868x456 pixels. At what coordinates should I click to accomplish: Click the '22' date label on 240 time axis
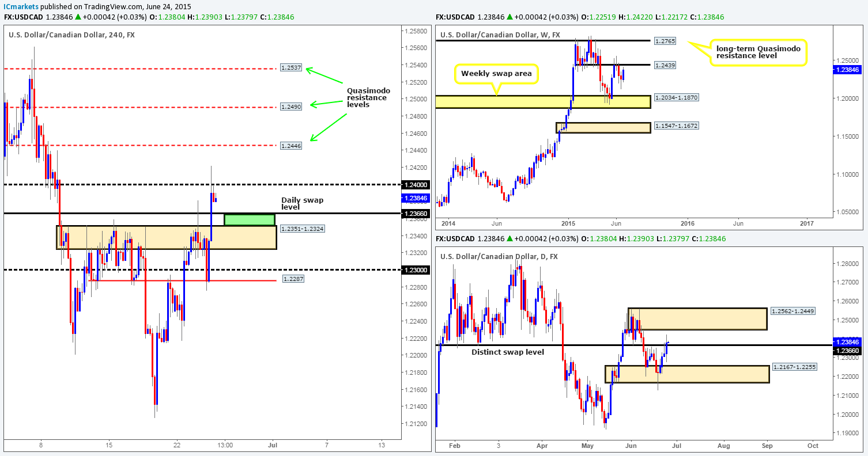[178, 445]
